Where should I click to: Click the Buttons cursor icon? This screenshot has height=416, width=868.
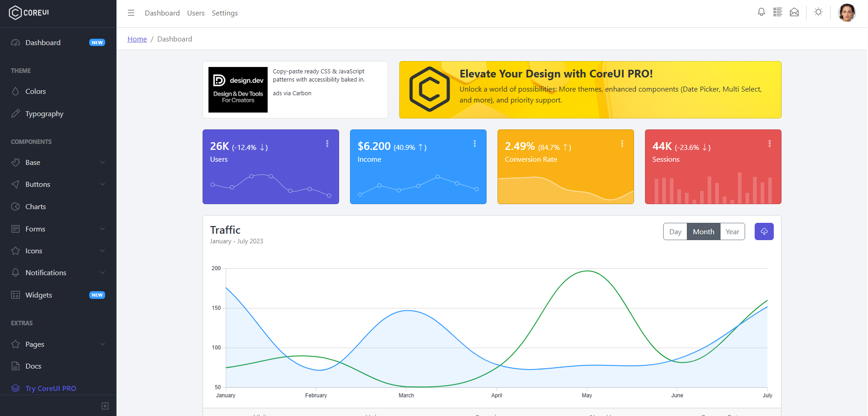point(15,184)
